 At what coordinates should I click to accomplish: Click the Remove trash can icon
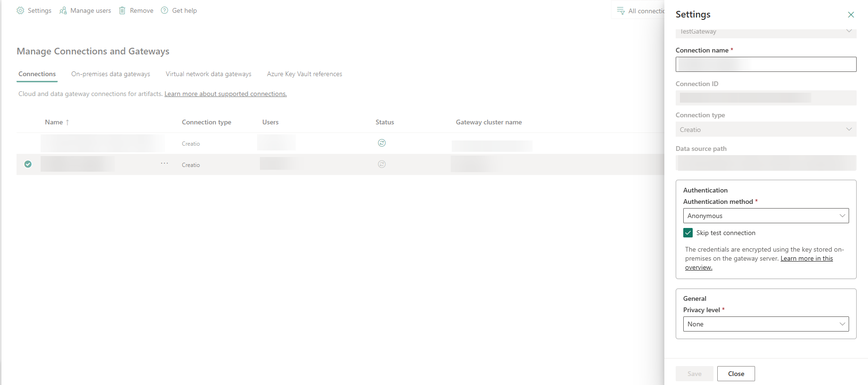point(122,10)
